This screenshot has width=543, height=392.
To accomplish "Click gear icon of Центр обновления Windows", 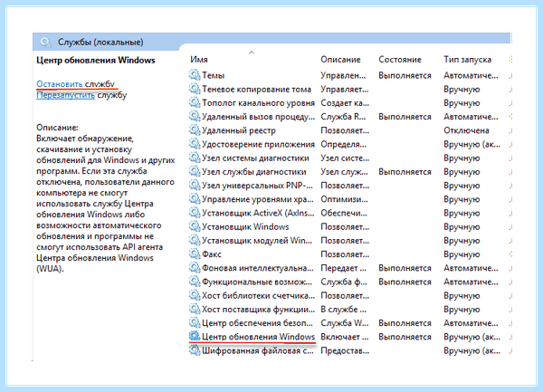I will point(195,336).
